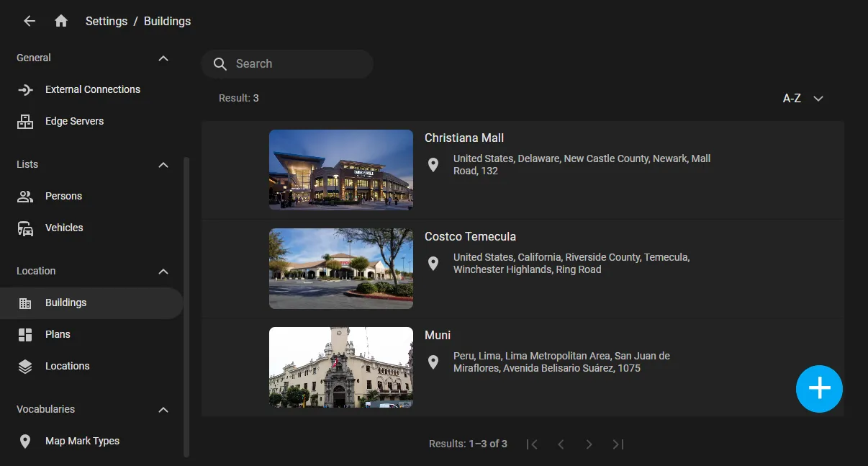
Task: Click the Buildings sidebar icon
Action: tap(25, 303)
